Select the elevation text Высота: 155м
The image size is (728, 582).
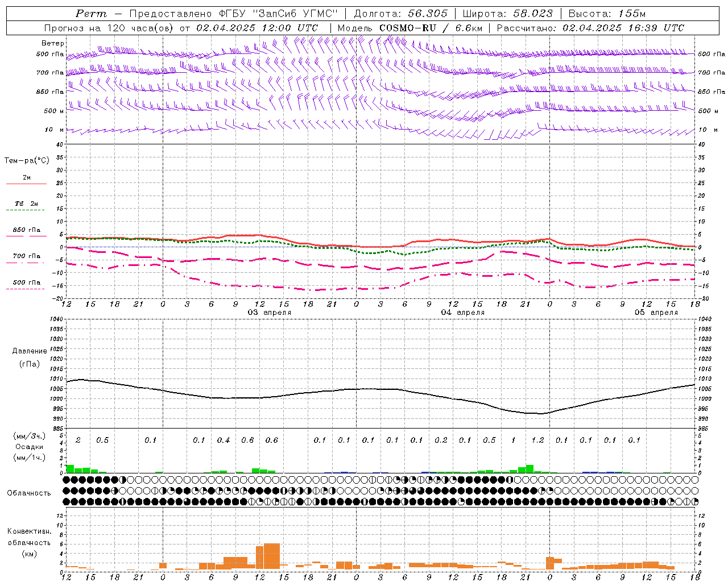pyautogui.click(x=607, y=14)
